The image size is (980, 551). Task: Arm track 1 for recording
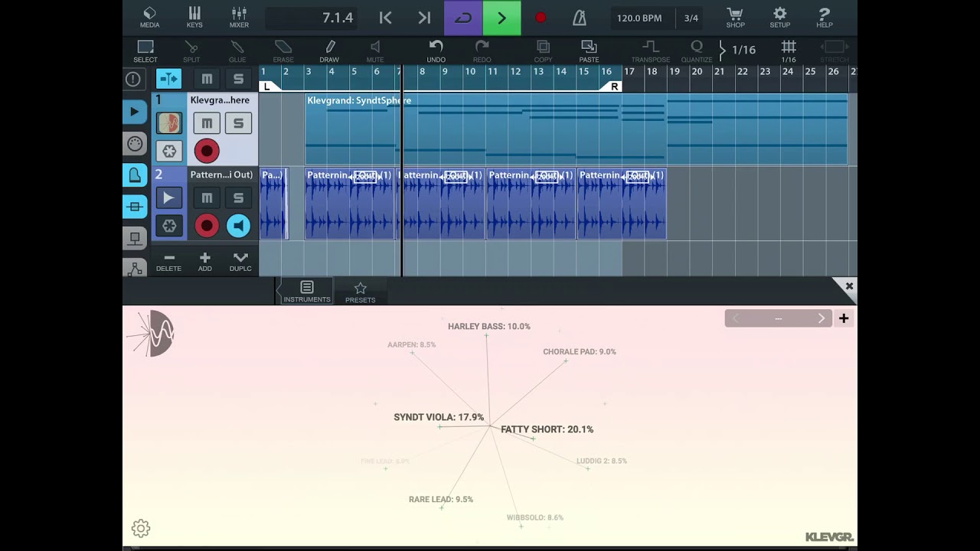click(207, 151)
